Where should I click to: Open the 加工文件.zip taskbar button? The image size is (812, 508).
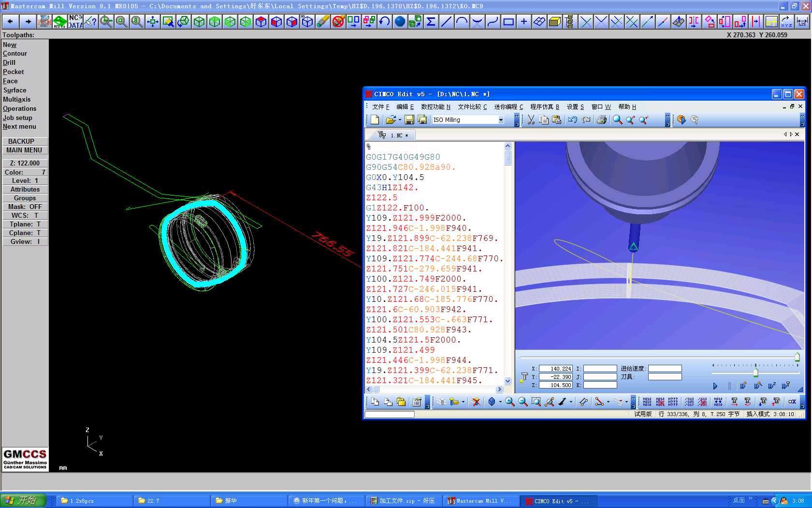click(405, 501)
